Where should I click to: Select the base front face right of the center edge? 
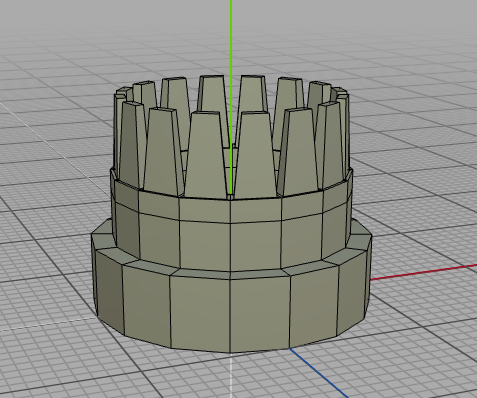tap(260, 313)
